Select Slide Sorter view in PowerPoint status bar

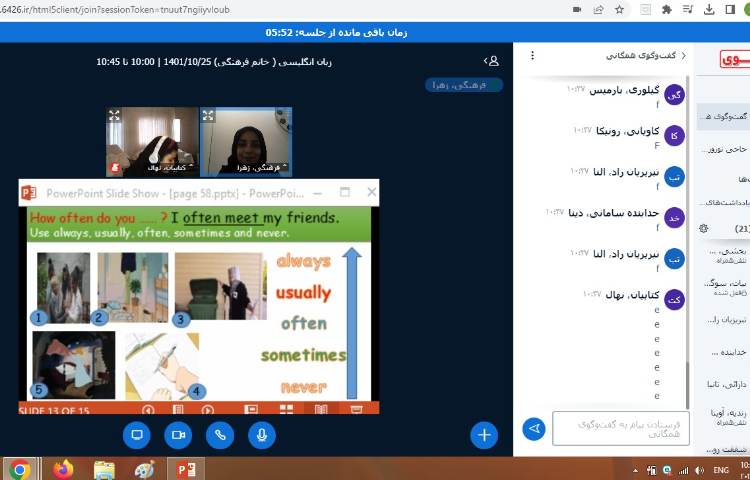pos(286,409)
